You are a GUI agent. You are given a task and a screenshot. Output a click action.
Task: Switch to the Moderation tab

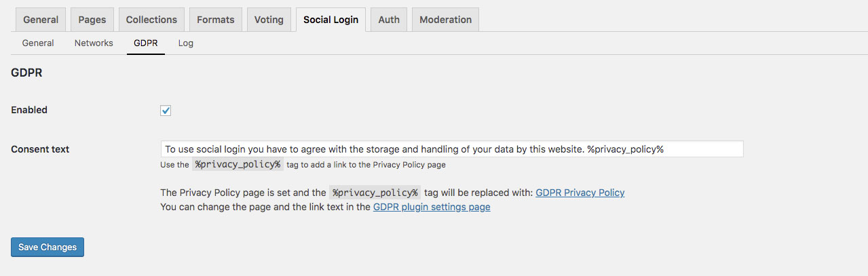point(445,20)
